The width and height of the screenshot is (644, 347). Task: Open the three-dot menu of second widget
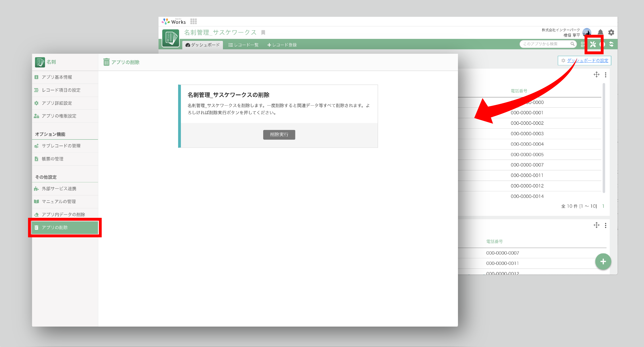pyautogui.click(x=605, y=226)
